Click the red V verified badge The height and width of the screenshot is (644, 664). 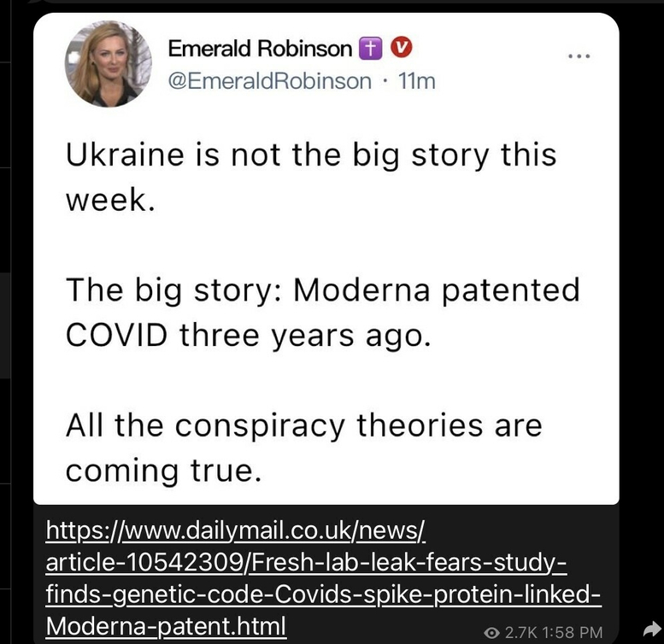coord(400,47)
